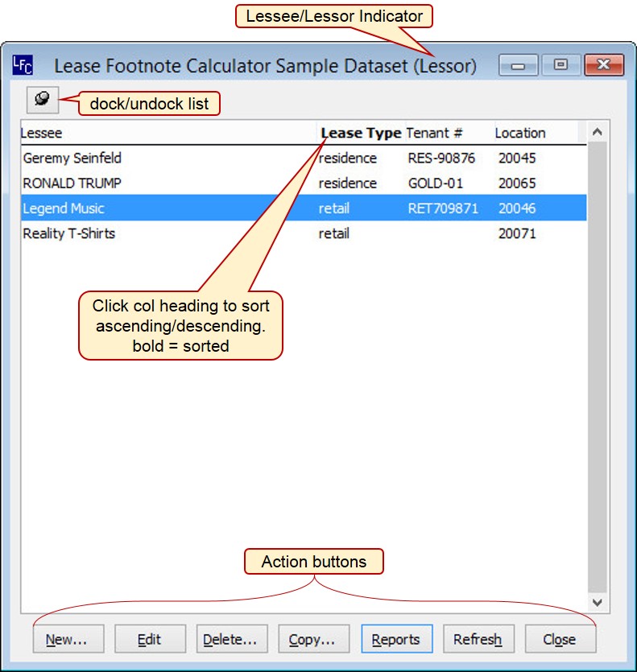Click the scrollbar up arrow
Image resolution: width=637 pixels, height=672 pixels.
597,132
